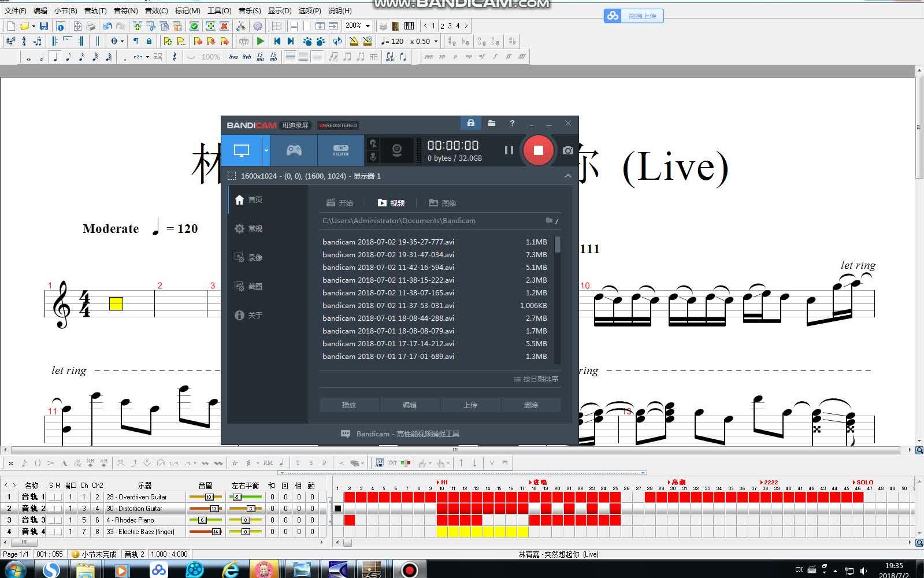This screenshot has height=578, width=924.
Task: Start playback in Guitar Pro toolbar
Action: tap(261, 41)
